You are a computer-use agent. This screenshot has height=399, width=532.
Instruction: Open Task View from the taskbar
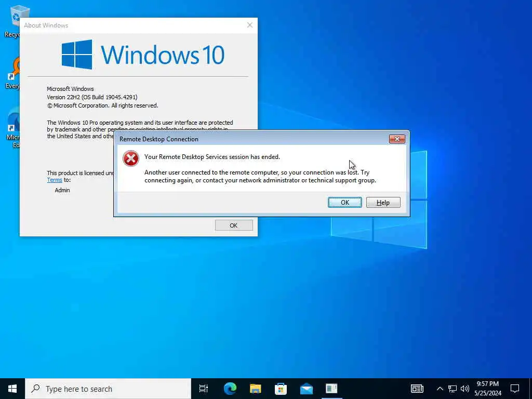coord(204,389)
